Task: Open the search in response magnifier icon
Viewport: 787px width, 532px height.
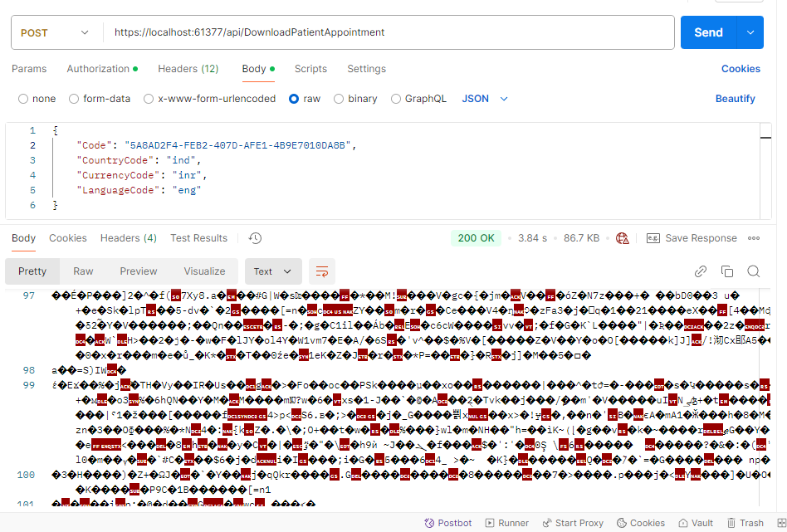Action: point(754,271)
